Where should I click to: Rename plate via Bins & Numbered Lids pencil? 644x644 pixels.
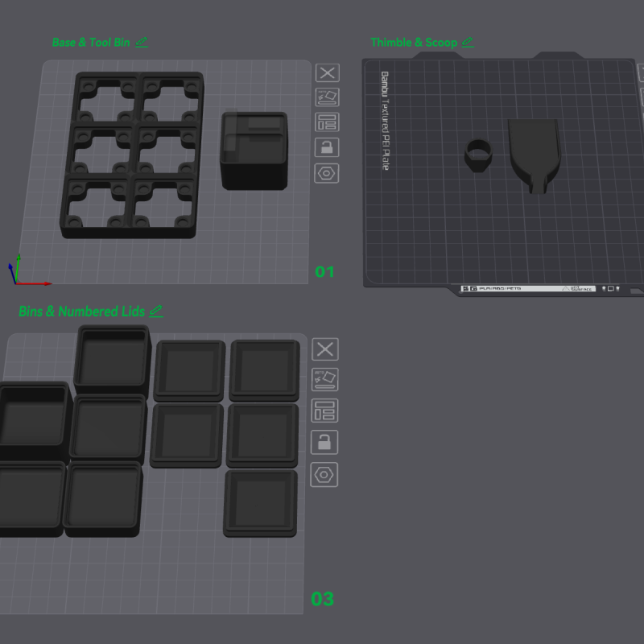click(x=156, y=311)
